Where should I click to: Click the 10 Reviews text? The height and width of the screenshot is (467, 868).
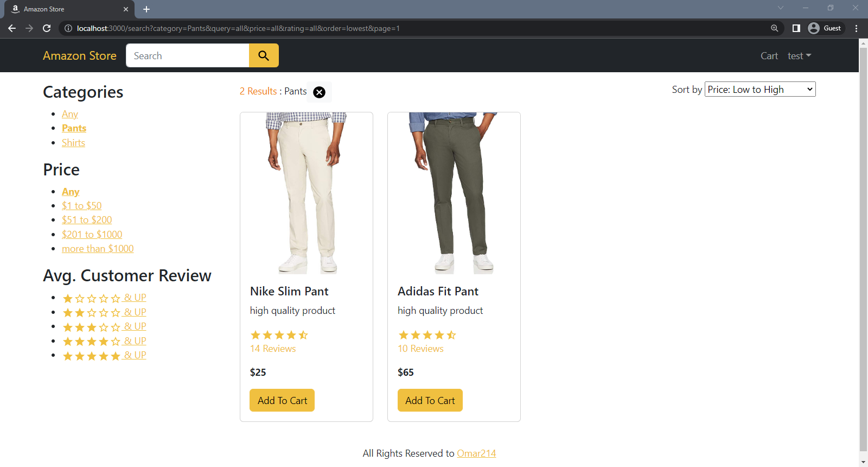click(x=420, y=349)
